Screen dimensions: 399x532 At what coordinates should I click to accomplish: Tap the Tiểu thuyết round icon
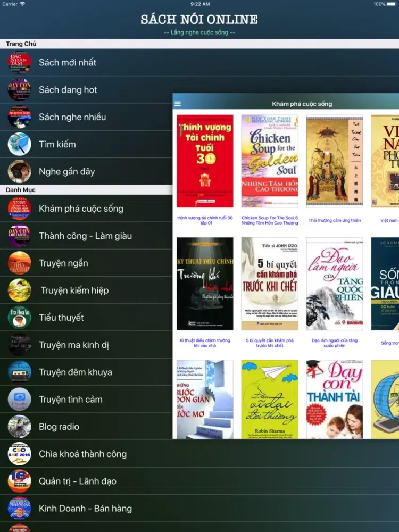[x=19, y=318]
